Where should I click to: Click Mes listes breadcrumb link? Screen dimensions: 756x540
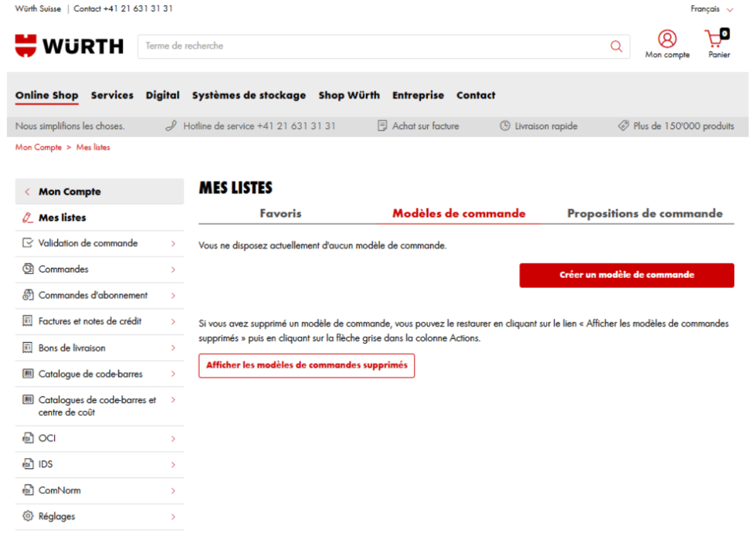coord(93,147)
